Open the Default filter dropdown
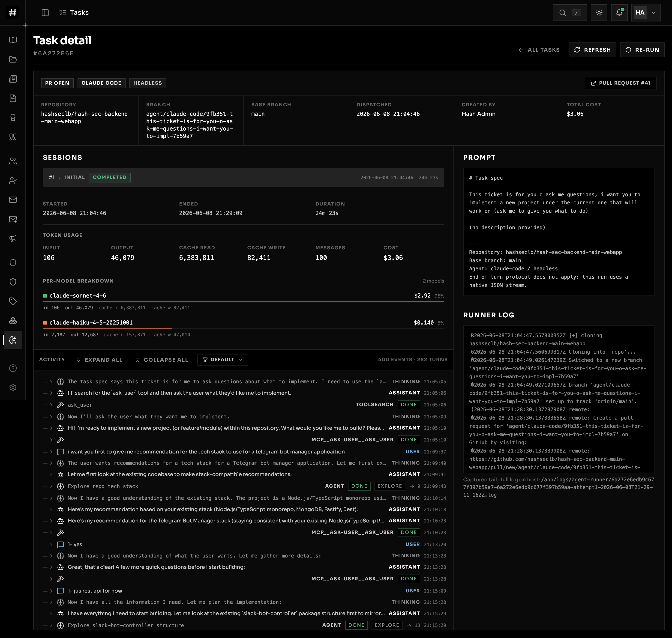 click(x=222, y=360)
